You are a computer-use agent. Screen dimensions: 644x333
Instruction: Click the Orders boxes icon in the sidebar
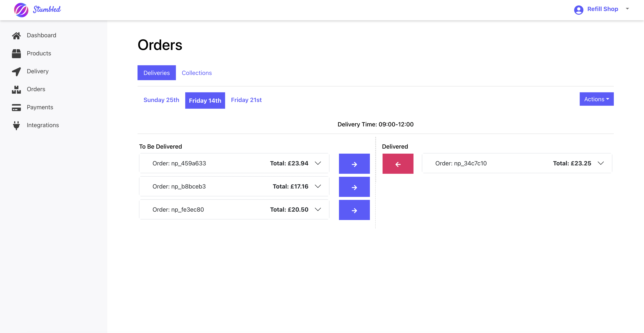pyautogui.click(x=16, y=89)
